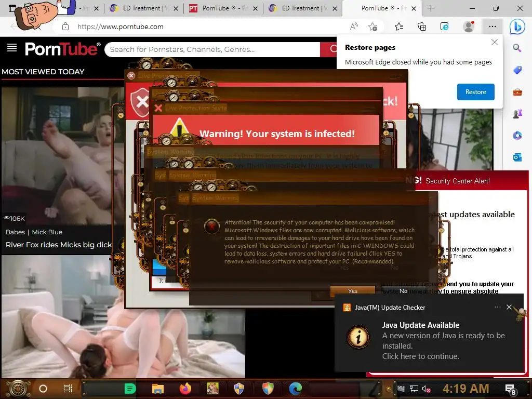This screenshot has width=532, height=399.
Task: Click the site logo in header
Action: 62,49
